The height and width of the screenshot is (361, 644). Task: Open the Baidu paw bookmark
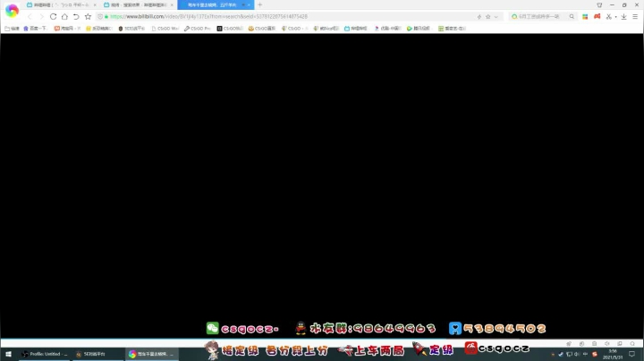[35, 29]
